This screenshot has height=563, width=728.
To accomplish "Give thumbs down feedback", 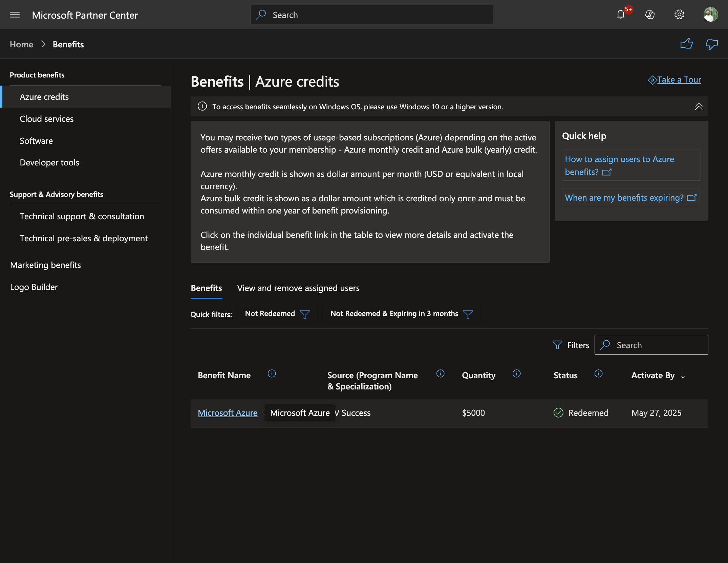I will pos(711,44).
